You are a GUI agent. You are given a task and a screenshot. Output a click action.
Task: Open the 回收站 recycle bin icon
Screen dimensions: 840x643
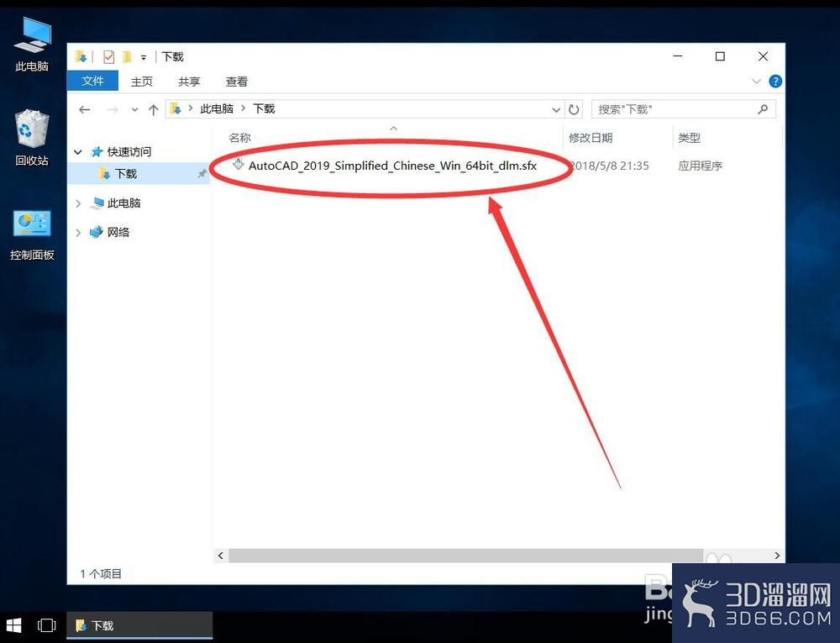(32, 137)
